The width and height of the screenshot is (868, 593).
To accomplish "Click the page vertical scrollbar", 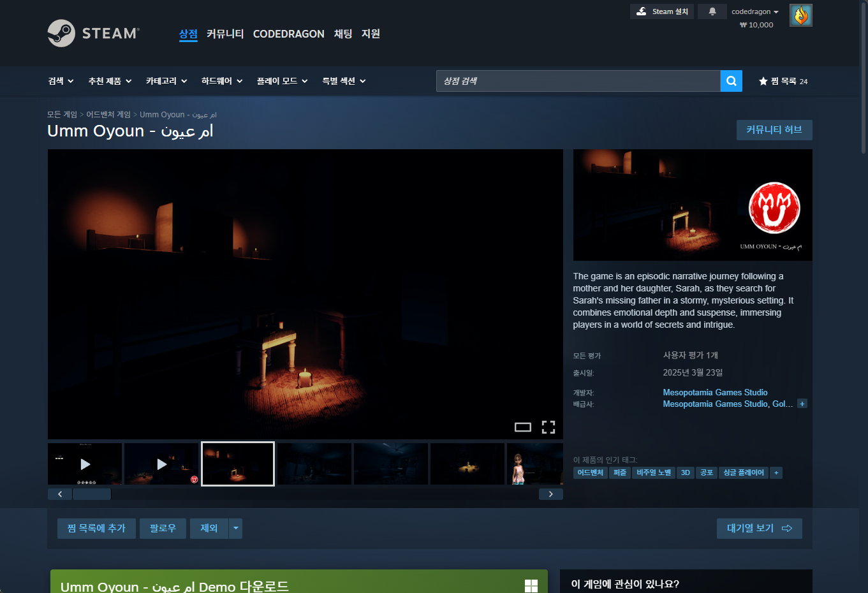I will (864, 77).
